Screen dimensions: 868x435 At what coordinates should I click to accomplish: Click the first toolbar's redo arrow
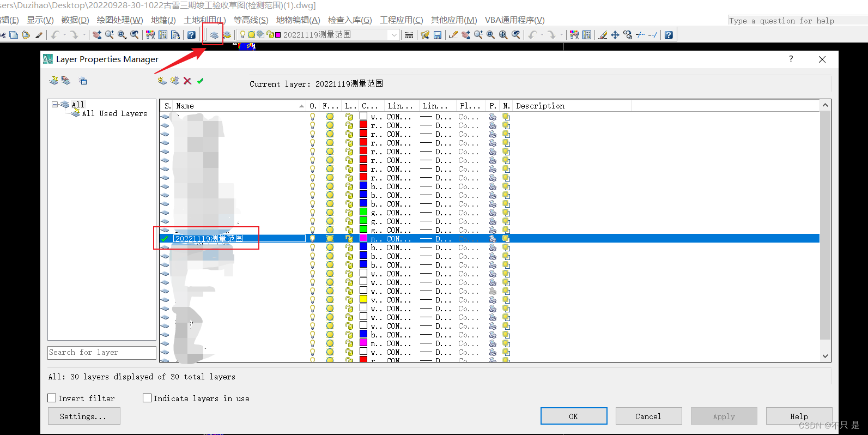[74, 35]
